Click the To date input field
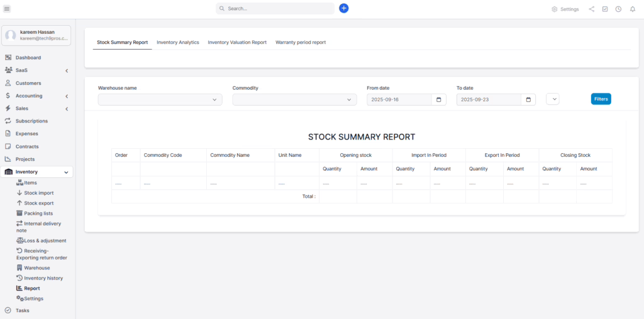644x319 pixels. coord(489,100)
